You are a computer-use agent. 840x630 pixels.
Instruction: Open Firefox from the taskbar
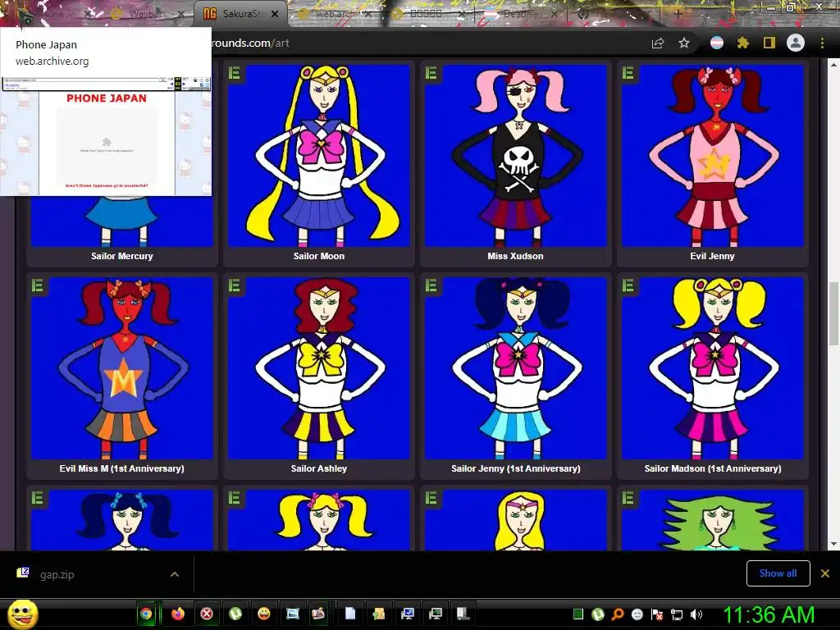click(x=177, y=614)
